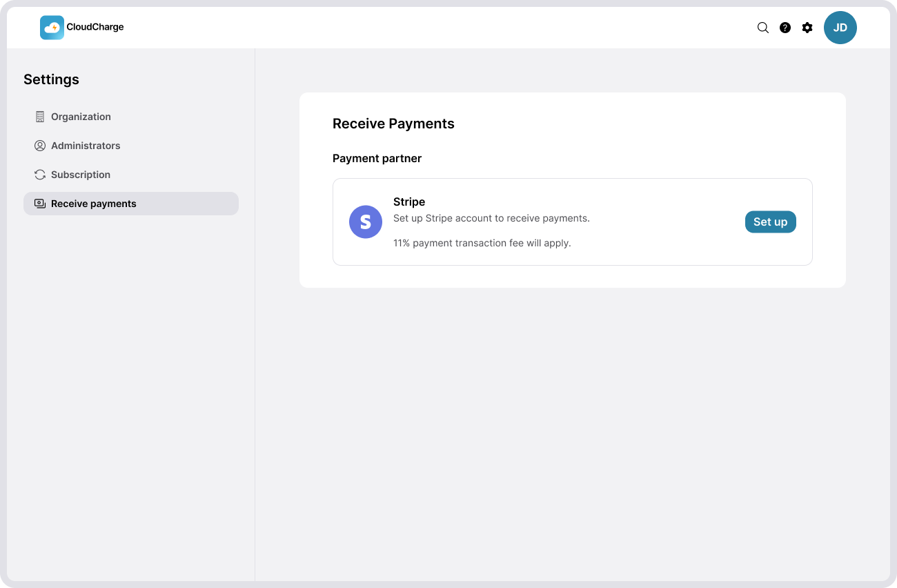Click the CloudCharge brand name
The height and width of the screenshot is (588, 897).
point(95,28)
